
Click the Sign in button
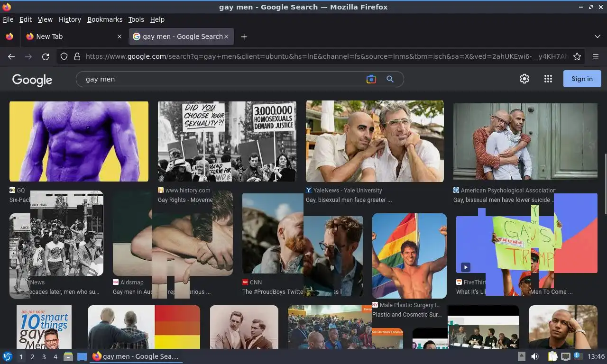(x=582, y=79)
